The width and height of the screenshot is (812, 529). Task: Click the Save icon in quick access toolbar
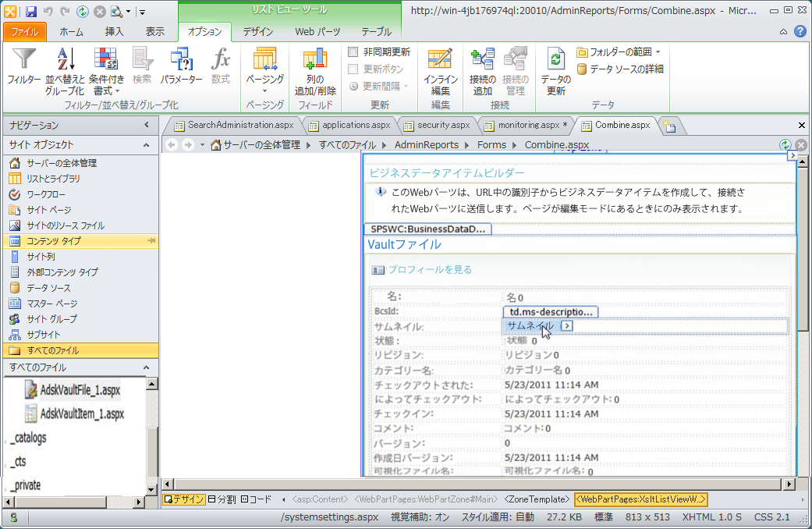coord(30,11)
